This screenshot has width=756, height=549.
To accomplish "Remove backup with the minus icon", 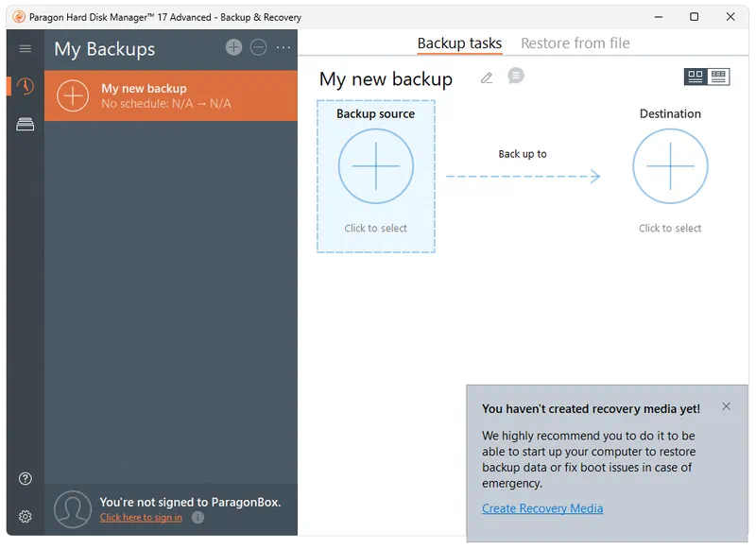I will [258, 47].
